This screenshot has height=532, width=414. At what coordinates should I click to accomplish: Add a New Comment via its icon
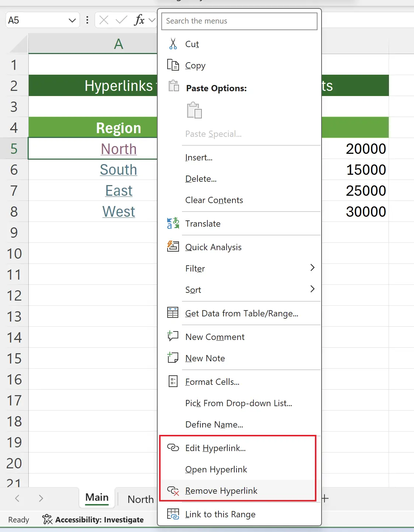click(x=173, y=336)
